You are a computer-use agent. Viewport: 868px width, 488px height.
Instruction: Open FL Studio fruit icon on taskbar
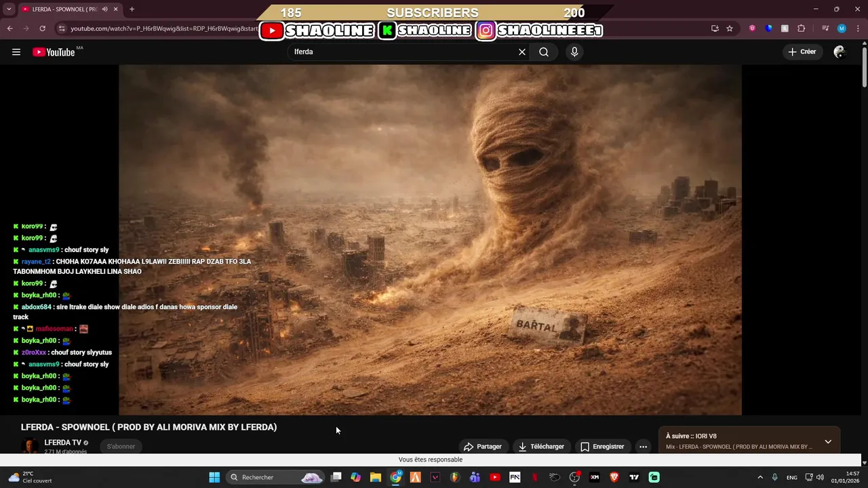click(x=455, y=477)
